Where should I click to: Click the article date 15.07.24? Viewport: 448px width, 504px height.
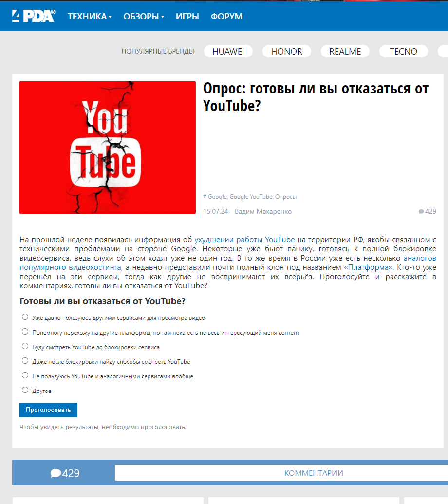click(216, 211)
